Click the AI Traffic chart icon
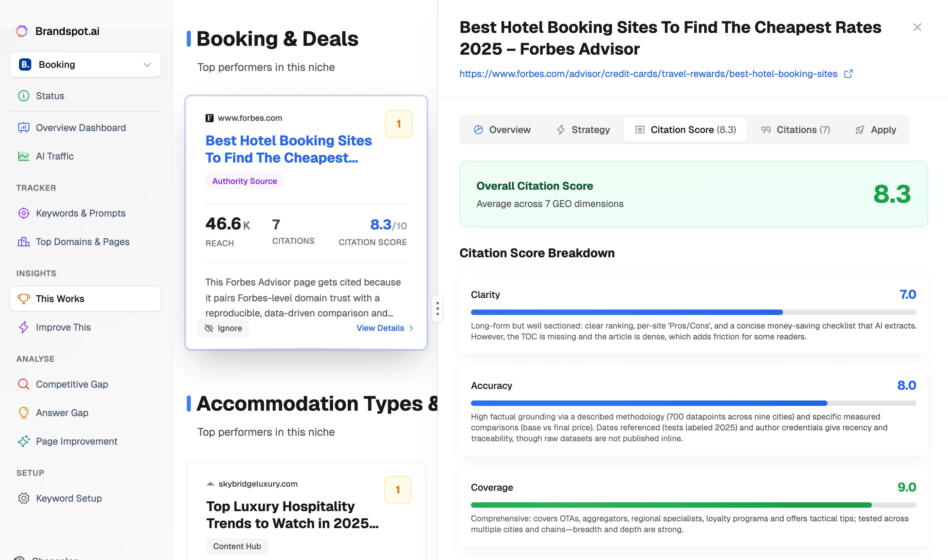This screenshot has height=560, width=948. pyautogui.click(x=23, y=156)
